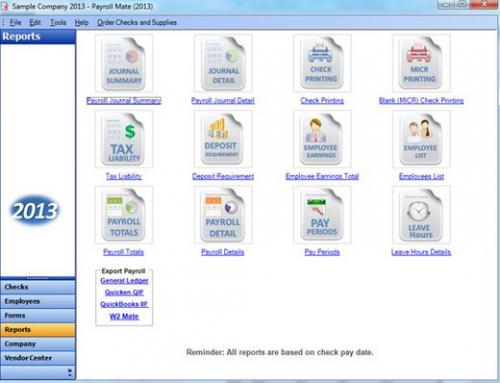This screenshot has height=383, width=500.
Task: Click the Payroll Journal Summary link
Action: (x=124, y=100)
